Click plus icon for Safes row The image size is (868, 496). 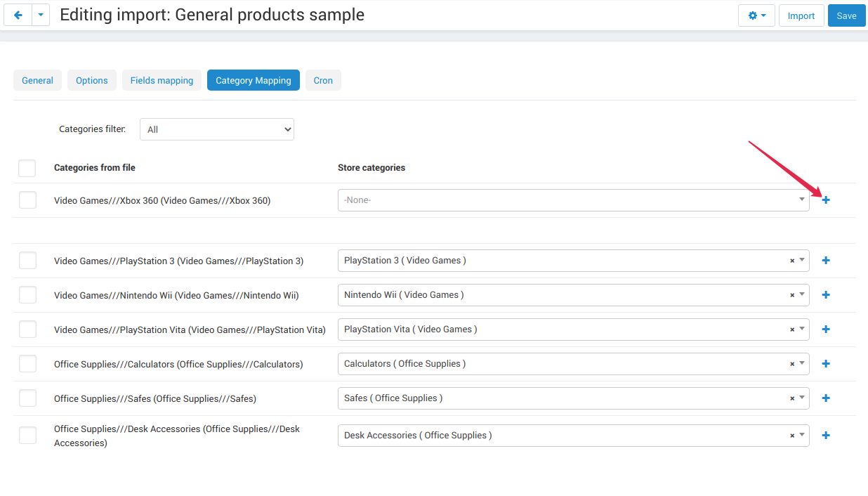[x=826, y=398]
